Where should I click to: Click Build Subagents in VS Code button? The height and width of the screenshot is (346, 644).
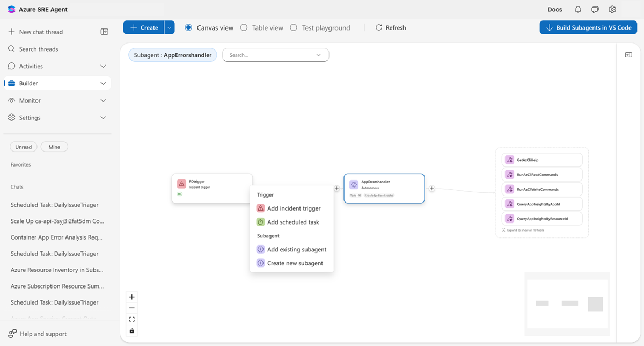coord(588,27)
